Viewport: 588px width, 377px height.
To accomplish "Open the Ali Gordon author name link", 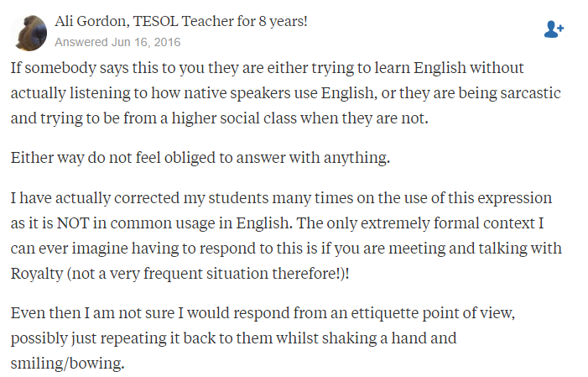I will 92,21.
